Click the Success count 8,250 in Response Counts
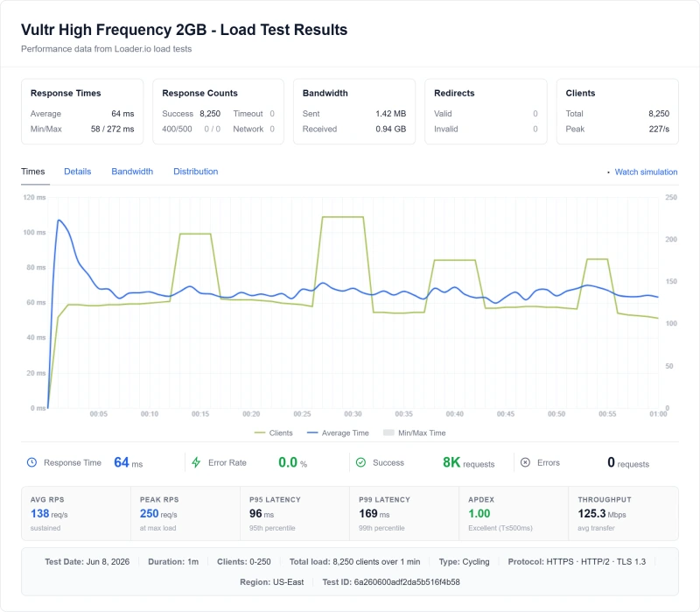The height and width of the screenshot is (612, 700). coord(210,114)
